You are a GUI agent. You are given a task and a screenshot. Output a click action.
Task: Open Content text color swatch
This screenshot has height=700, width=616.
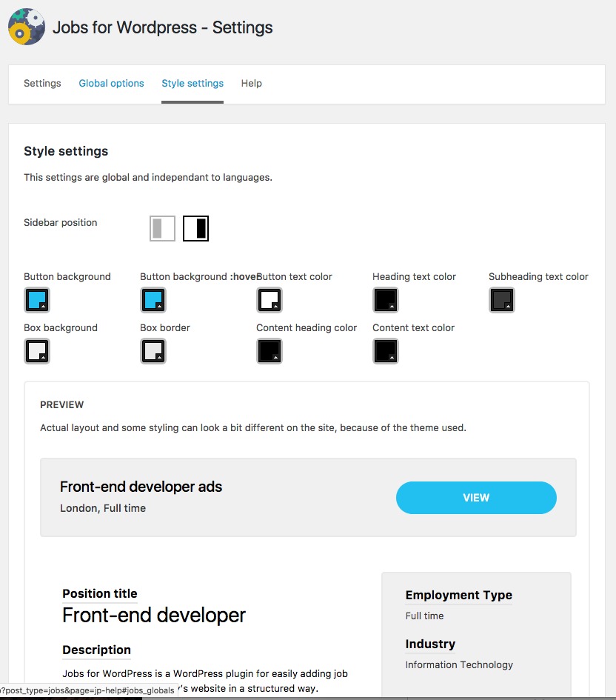click(386, 351)
